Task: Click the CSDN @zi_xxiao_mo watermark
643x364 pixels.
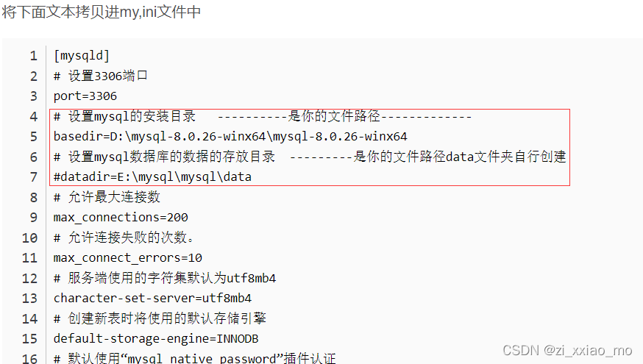Action: pos(567,351)
